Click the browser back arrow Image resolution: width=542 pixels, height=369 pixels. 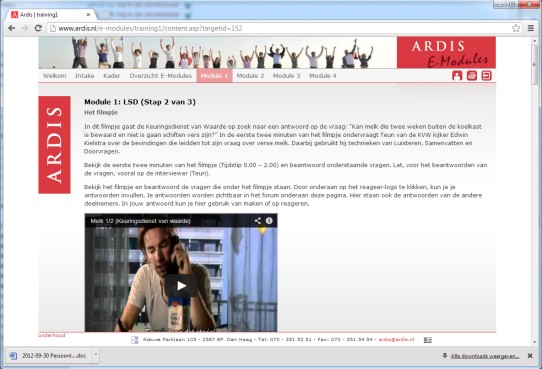tap(11, 28)
